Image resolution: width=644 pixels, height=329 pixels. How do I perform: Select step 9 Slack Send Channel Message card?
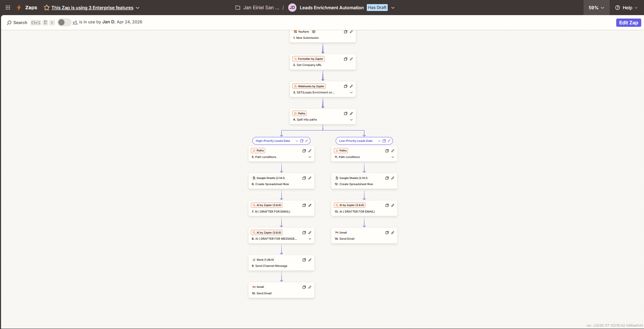[x=281, y=263]
